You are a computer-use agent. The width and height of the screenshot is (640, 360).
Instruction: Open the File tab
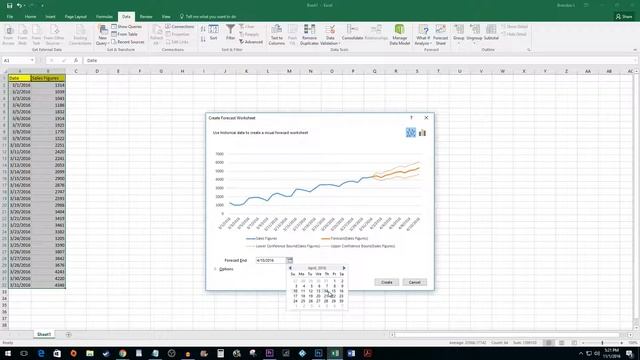coord(10,17)
